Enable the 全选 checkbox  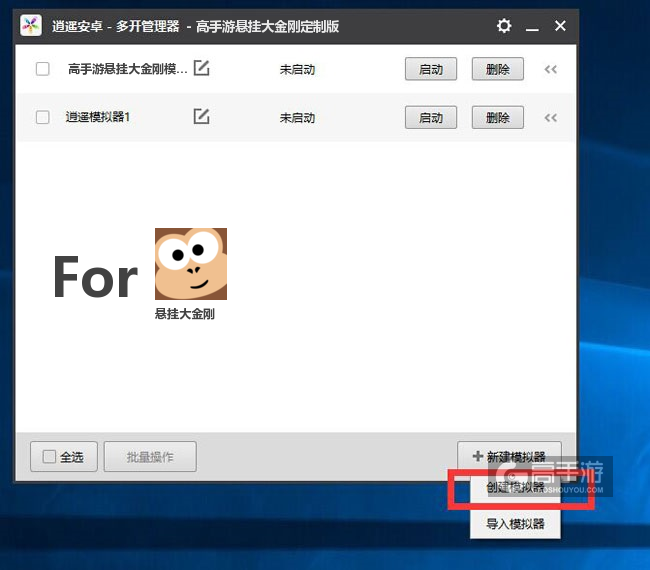(x=49, y=457)
